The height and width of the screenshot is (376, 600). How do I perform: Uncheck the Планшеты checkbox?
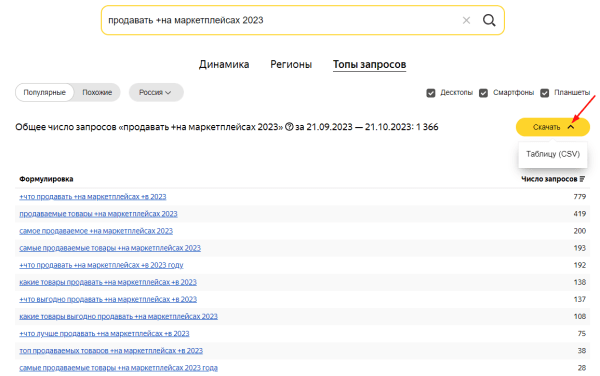[x=545, y=93]
